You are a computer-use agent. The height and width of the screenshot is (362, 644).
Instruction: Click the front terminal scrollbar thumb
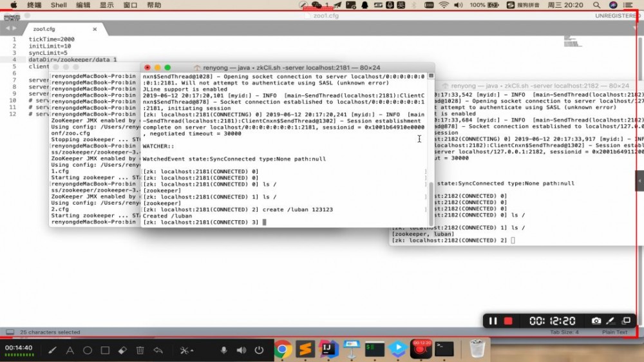[431, 204]
